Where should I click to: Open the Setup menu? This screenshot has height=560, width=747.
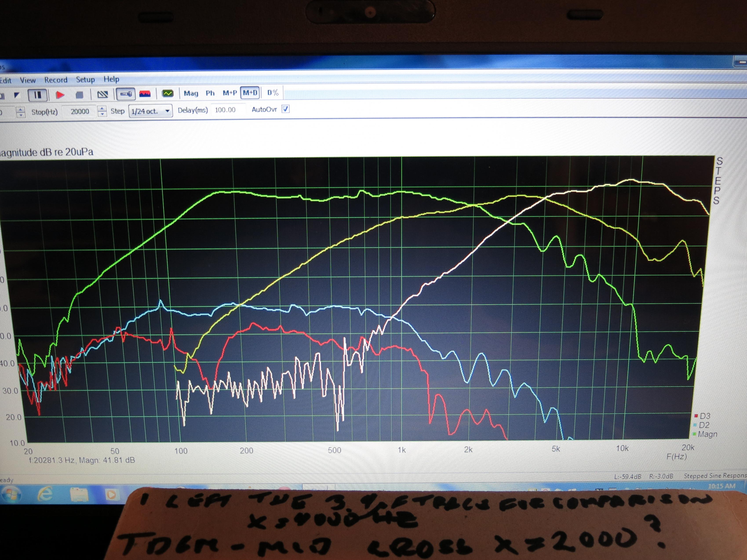[85, 79]
